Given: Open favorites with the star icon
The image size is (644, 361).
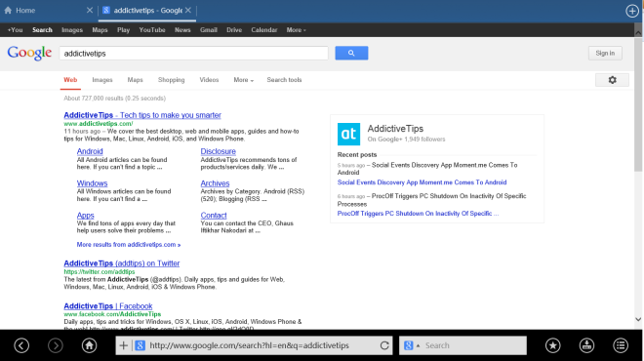Looking at the screenshot, I should [553, 345].
